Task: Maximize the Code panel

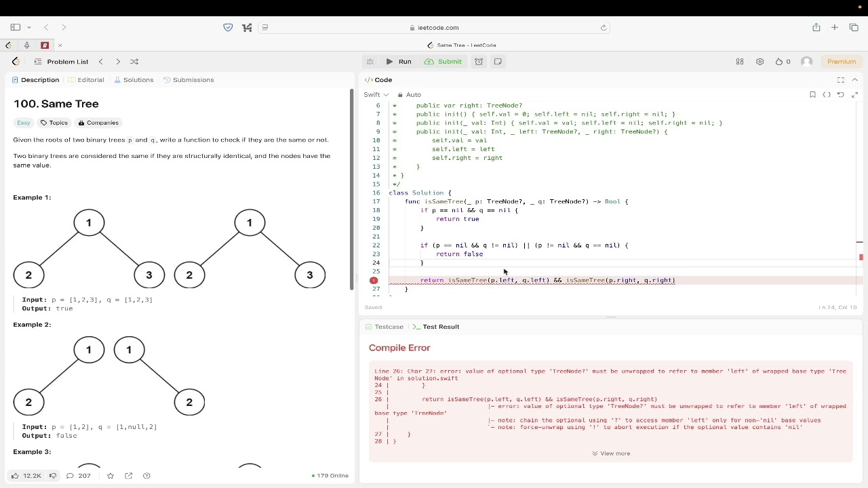Action: coord(841,80)
